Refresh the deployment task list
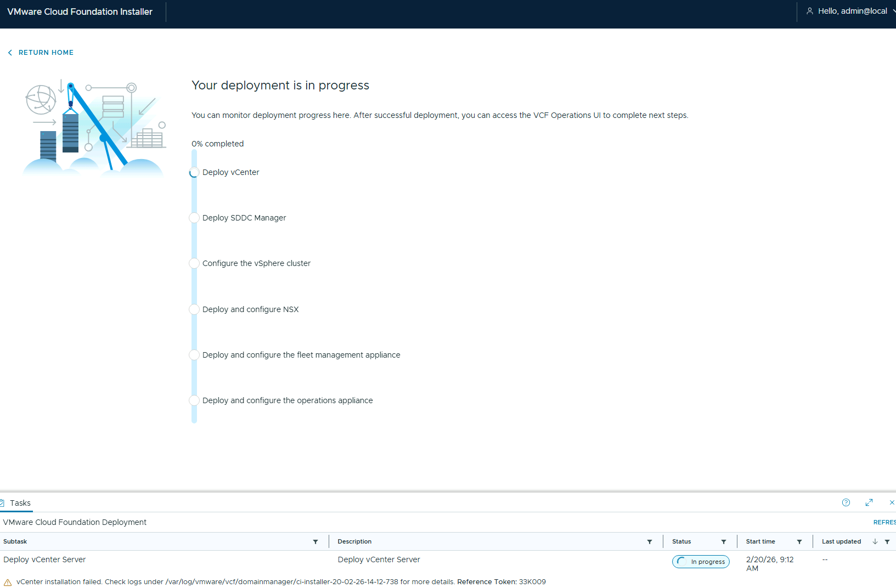The width and height of the screenshot is (896, 588). pos(884,522)
